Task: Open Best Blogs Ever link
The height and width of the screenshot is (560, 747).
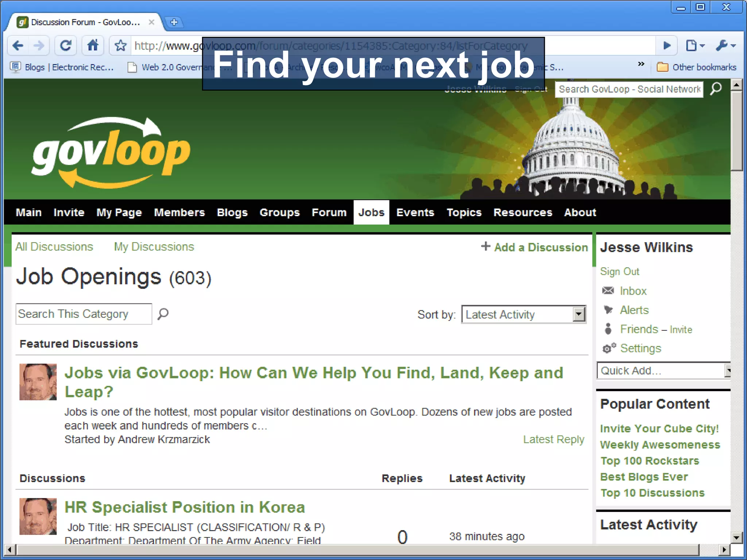Action: (644, 477)
